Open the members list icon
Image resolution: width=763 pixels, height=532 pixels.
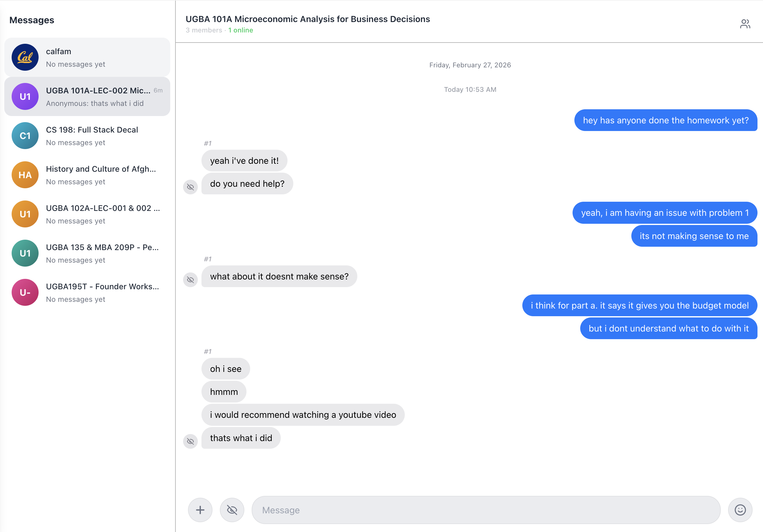pos(745,24)
